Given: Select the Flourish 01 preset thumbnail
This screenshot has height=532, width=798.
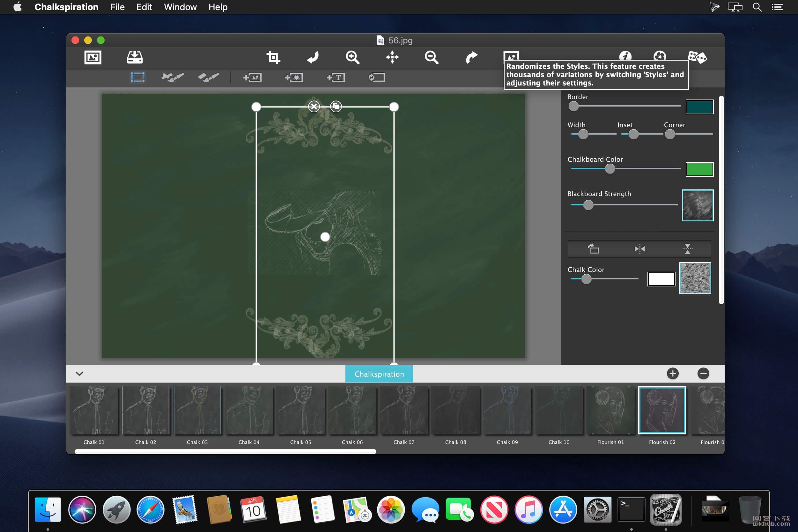Looking at the screenshot, I should 610,410.
